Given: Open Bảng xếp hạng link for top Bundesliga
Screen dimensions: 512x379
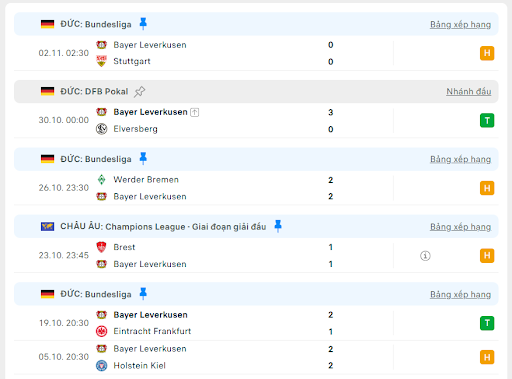Looking at the screenshot, I should (x=460, y=25).
